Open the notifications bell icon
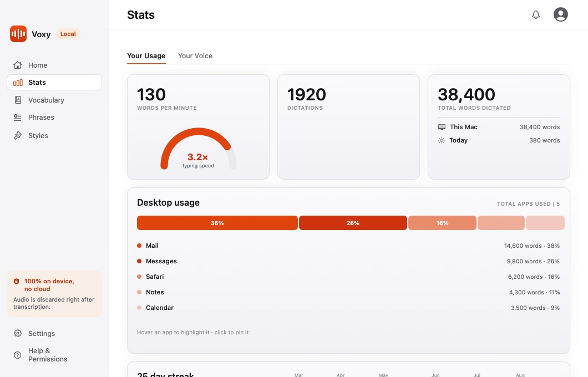588x377 pixels. pos(536,14)
